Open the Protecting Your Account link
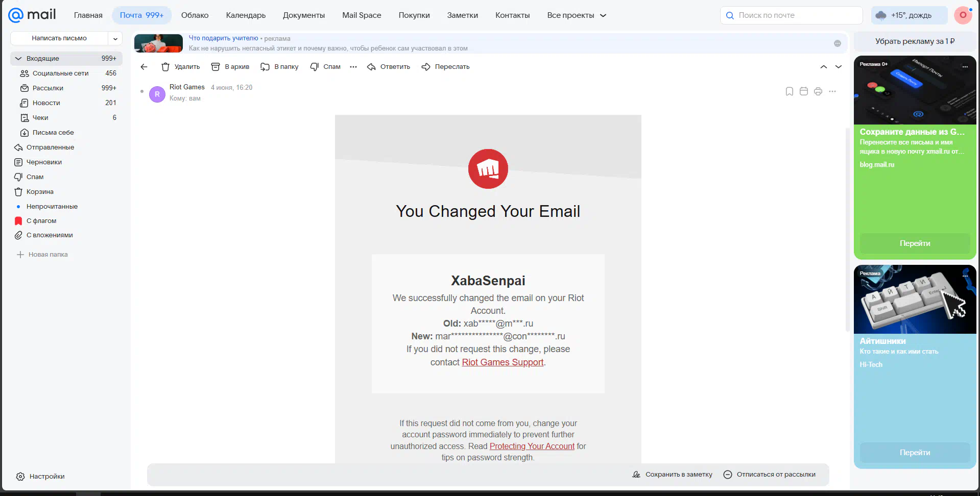This screenshot has height=496, width=980. [532, 447]
